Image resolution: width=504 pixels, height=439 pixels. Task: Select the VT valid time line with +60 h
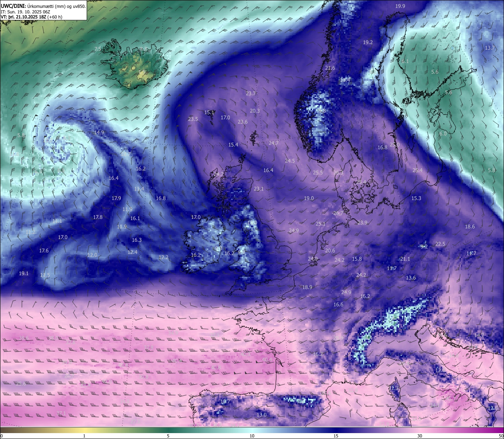coord(32,17)
